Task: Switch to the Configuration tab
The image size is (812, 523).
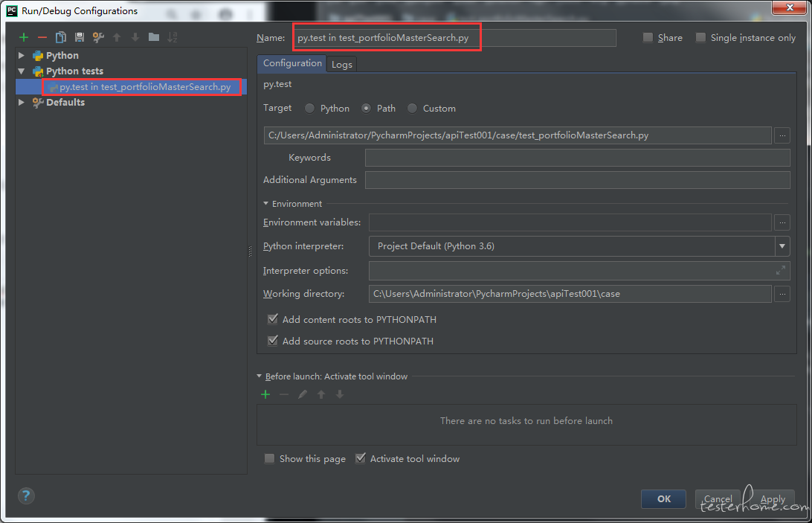Action: [x=292, y=63]
